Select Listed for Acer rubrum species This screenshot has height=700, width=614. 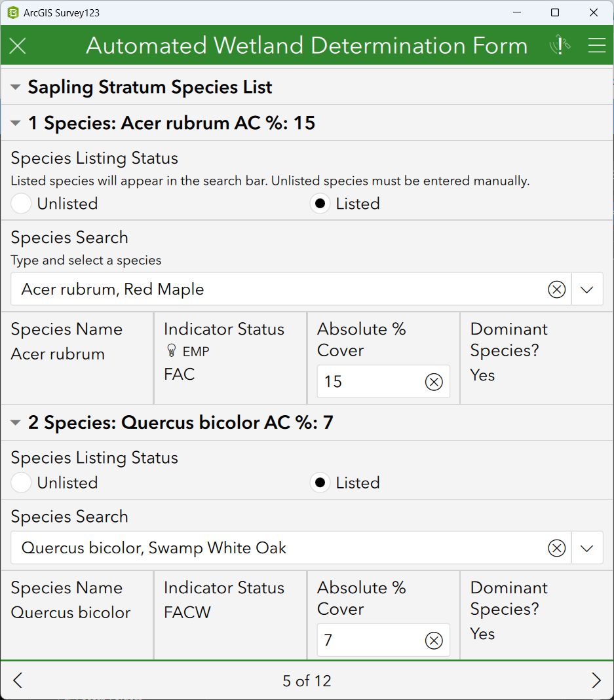[x=320, y=204]
